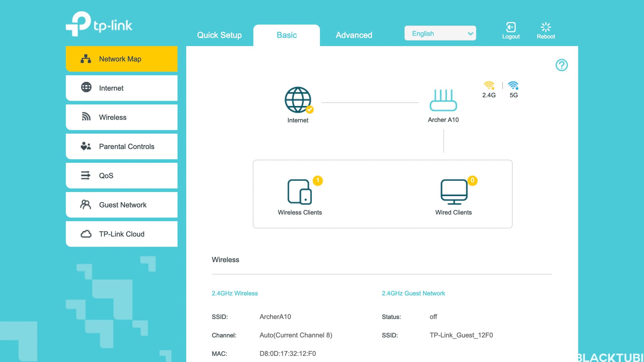
Task: Switch to the Advanced tab
Action: click(354, 35)
